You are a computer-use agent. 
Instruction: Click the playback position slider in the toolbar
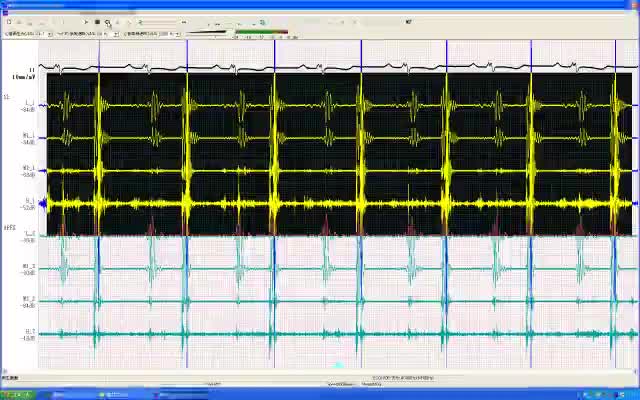coord(160,22)
